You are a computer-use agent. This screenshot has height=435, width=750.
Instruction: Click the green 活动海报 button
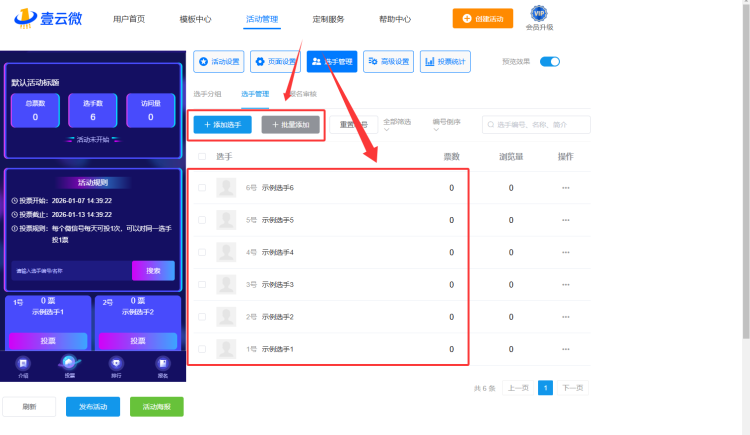coord(157,407)
